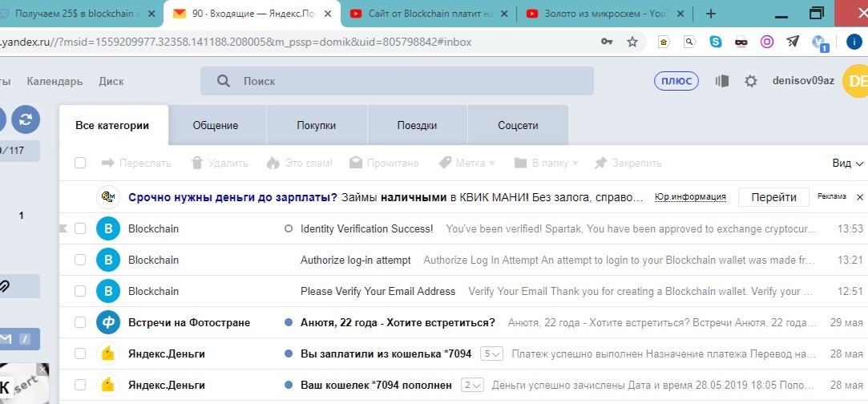Switch to Общение tab
The width and height of the screenshot is (868, 404).
point(216,126)
